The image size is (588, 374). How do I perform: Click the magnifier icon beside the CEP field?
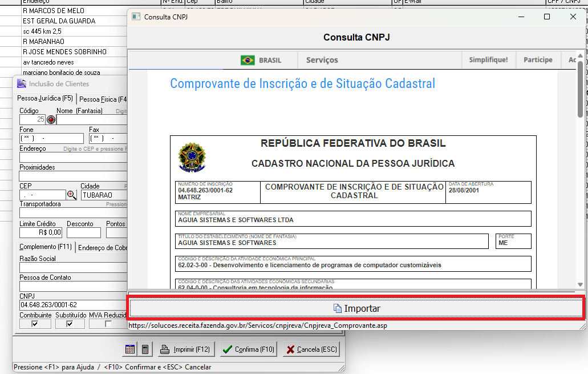72,195
